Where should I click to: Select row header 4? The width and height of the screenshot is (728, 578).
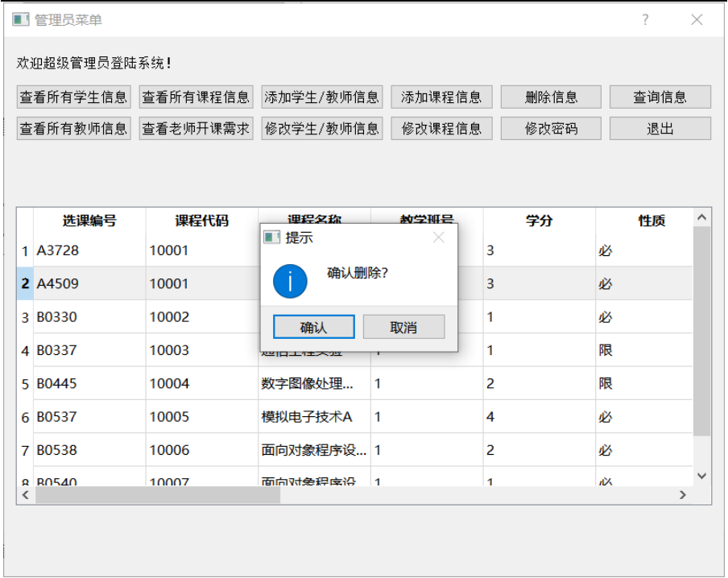[25, 350]
